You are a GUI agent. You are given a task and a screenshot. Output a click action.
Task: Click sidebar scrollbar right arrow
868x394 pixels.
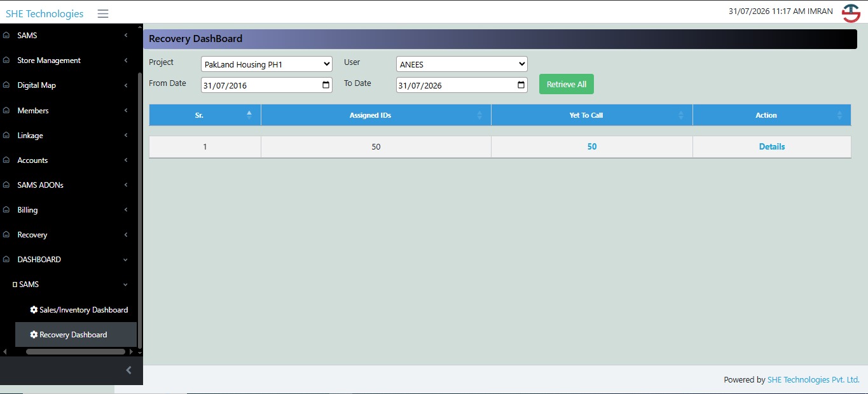click(132, 351)
